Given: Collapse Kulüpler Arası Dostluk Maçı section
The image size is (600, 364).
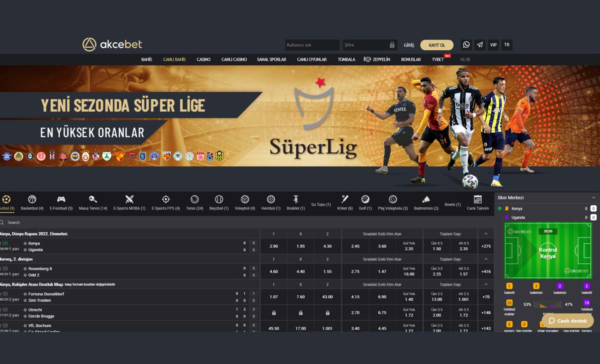Looking at the screenshot, I should (485, 284).
